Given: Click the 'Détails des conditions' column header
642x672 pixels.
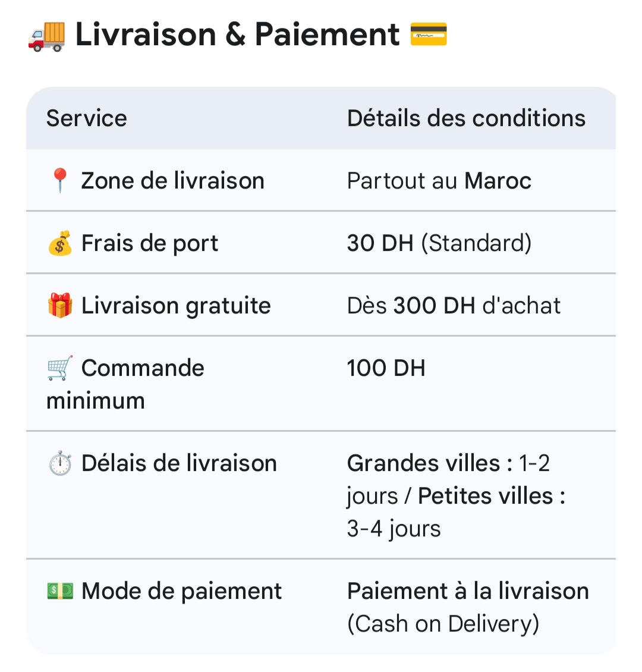Looking at the screenshot, I should pos(466,118).
